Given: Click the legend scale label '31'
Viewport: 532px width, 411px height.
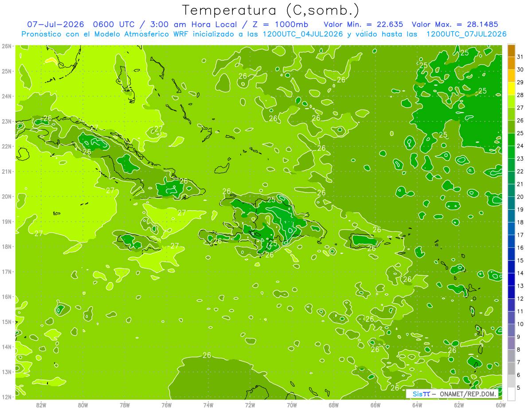Looking at the screenshot, I should point(520,57).
